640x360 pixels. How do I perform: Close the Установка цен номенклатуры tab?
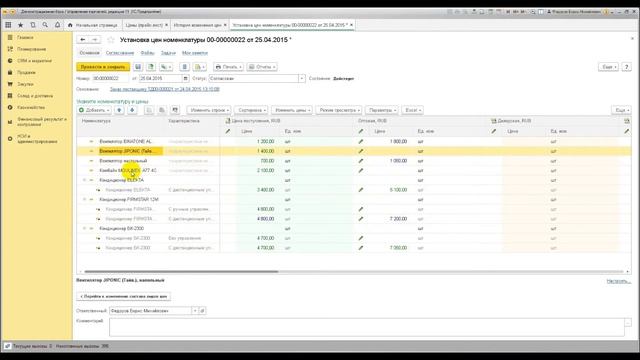coord(351,25)
